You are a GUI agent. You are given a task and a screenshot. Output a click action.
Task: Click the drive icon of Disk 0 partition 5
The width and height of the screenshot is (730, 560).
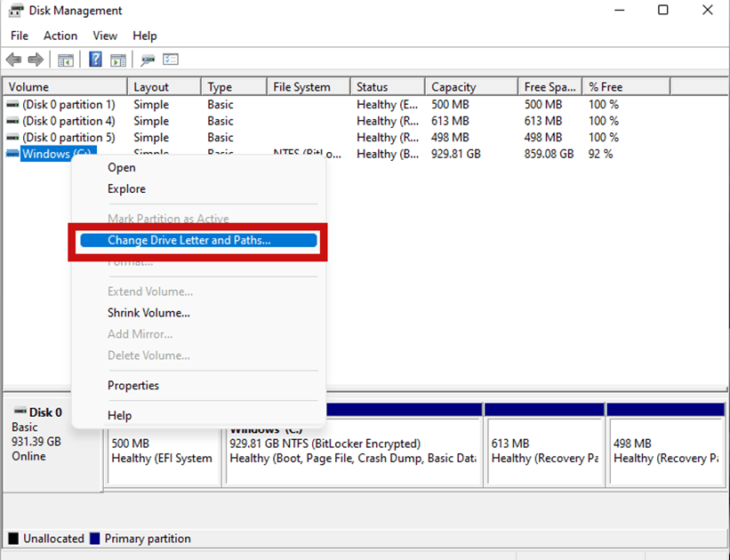(x=12, y=137)
